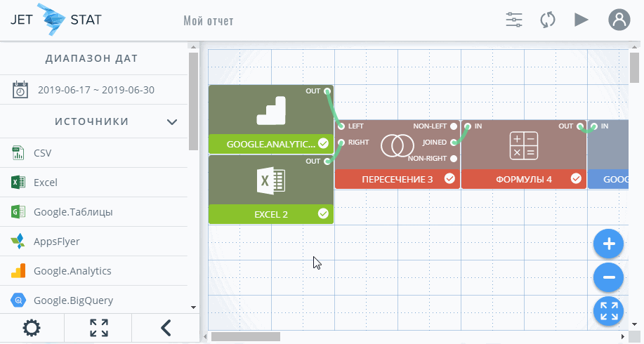Image resolution: width=644 pixels, height=344 pixels.
Task: Open the report settings sliders icon
Action: click(x=514, y=20)
